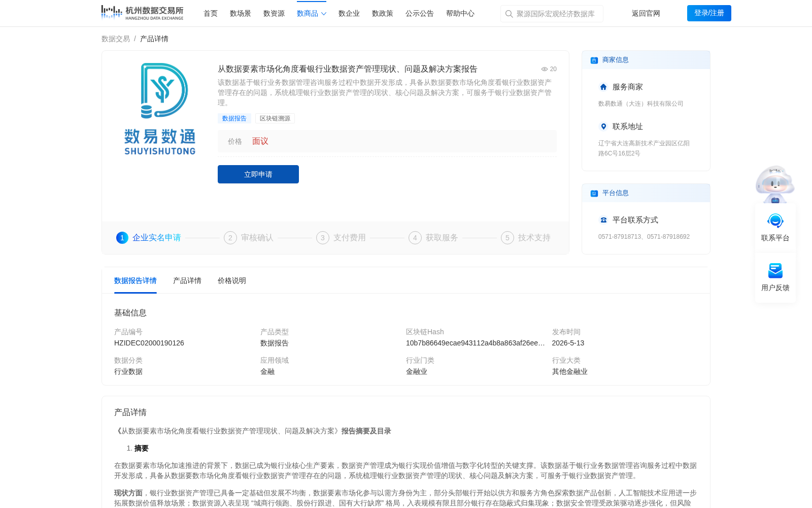Open 数场景 navigation item
This screenshot has height=508, width=812.
tap(241, 13)
